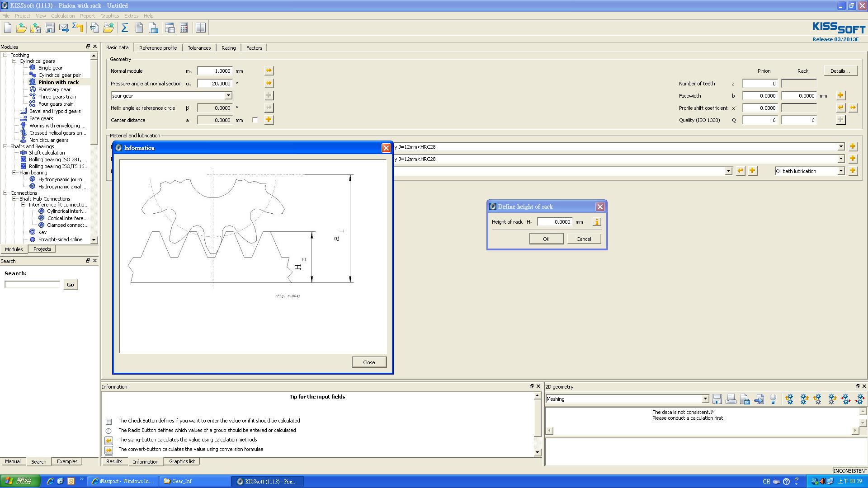Open Shaft calculation module

click(47, 153)
